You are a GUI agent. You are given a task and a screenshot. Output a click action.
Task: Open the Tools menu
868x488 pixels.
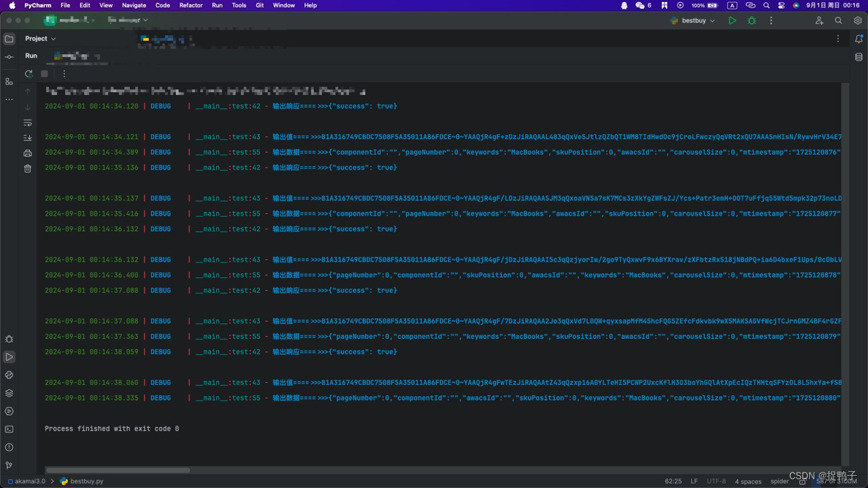point(239,5)
